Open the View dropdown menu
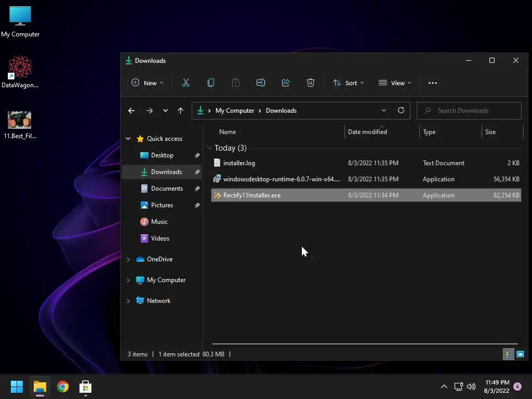Image resolution: width=532 pixels, height=399 pixels. [x=395, y=83]
